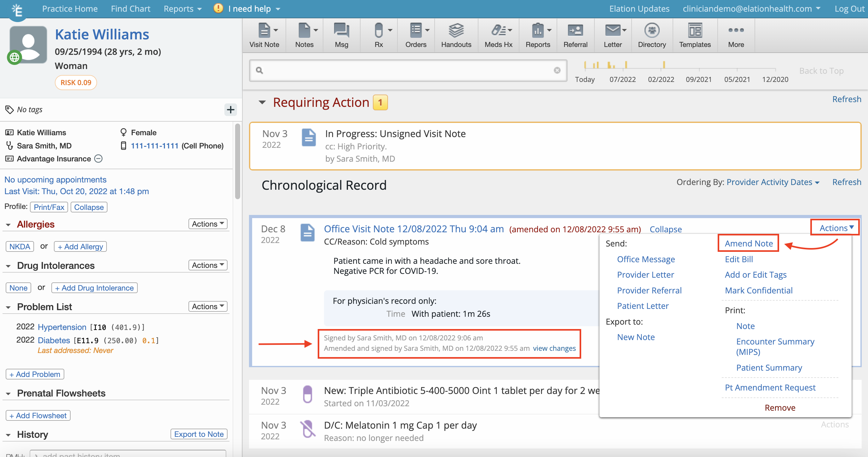Click the view changes link
This screenshot has height=457, width=868.
[554, 348]
